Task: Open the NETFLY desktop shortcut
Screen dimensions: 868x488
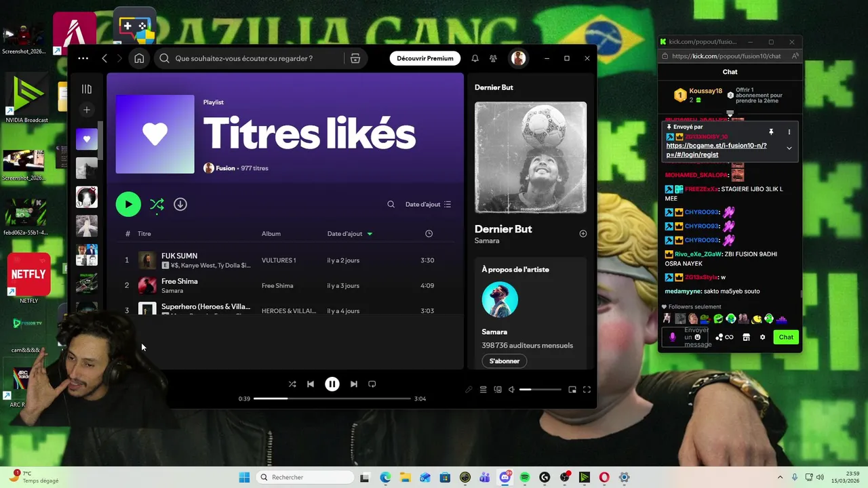Action: coord(28,278)
